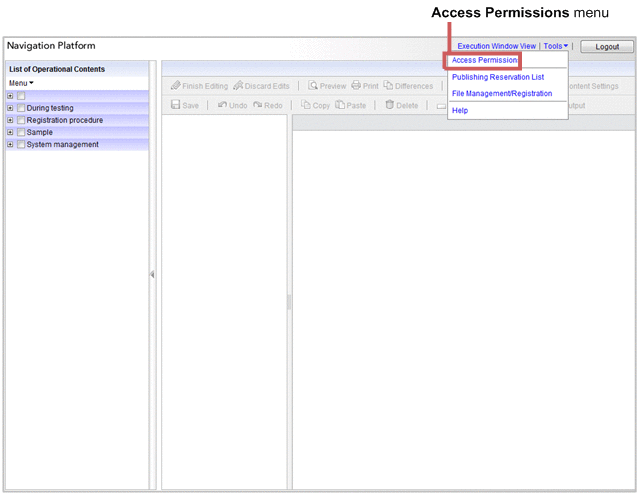The width and height of the screenshot is (639, 495).
Task: Select the During testing tree label
Action: pos(50,108)
